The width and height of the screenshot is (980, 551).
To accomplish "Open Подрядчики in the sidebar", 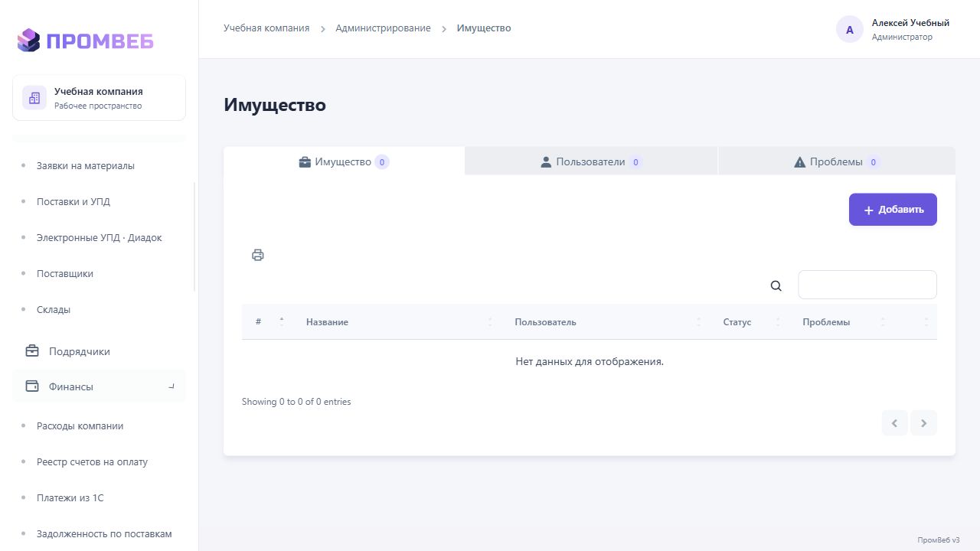I will coord(99,351).
